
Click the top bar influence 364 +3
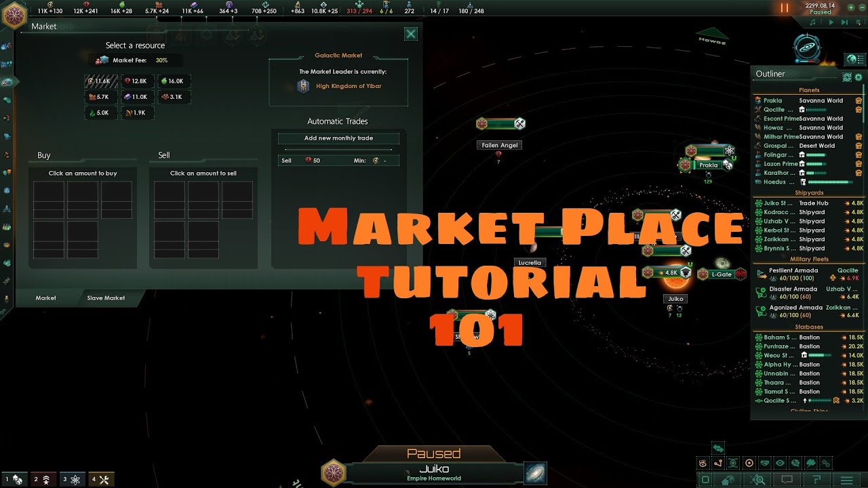(229, 9)
